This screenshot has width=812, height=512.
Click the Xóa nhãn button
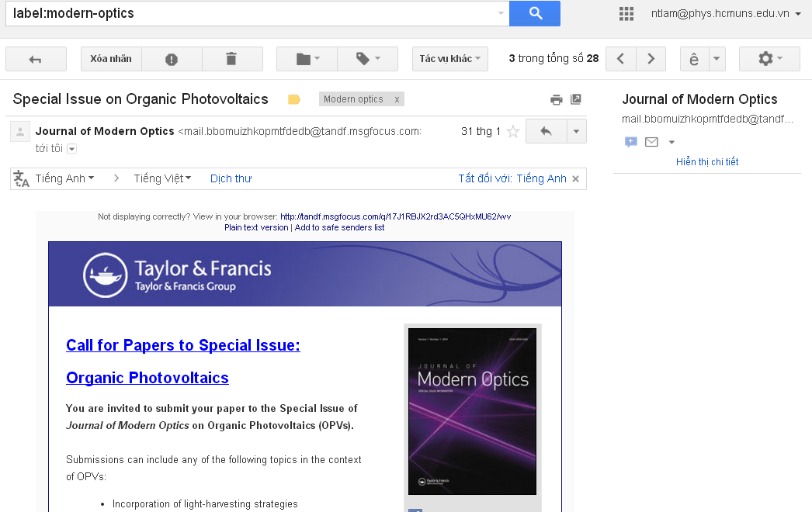click(x=111, y=59)
